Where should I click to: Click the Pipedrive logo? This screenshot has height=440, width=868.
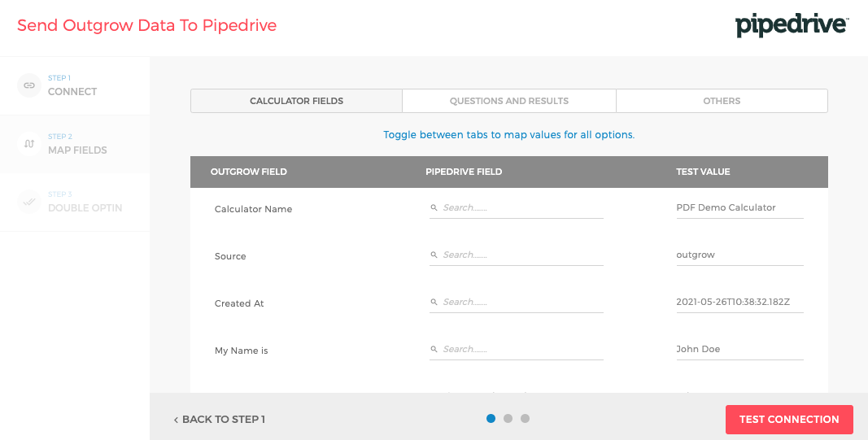pos(791,25)
